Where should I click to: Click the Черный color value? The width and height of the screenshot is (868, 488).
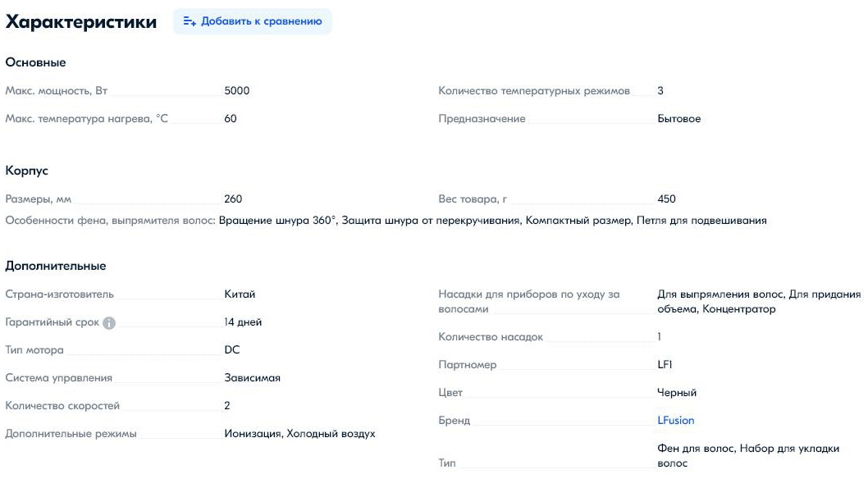(677, 393)
